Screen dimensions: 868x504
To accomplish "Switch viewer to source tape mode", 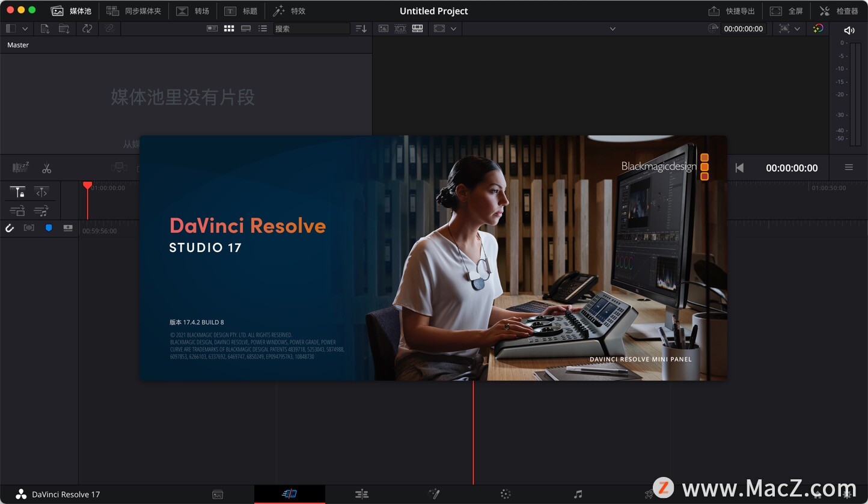I will 400,28.
